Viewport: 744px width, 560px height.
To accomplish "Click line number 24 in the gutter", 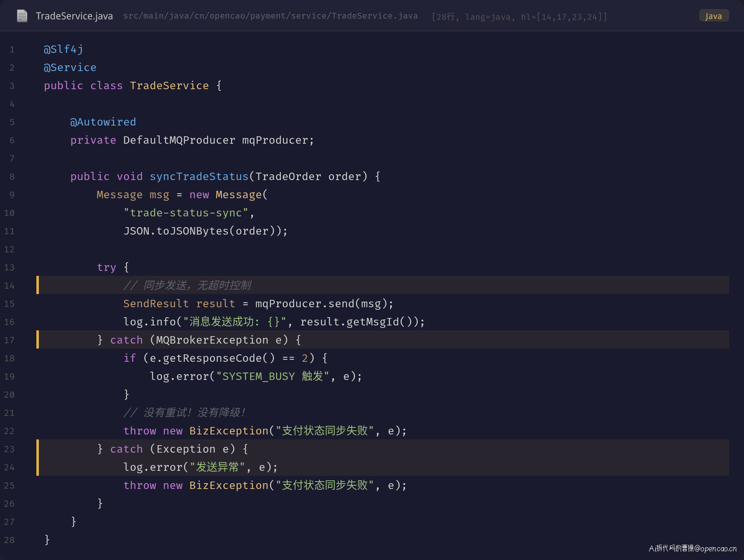I will pos(10,467).
